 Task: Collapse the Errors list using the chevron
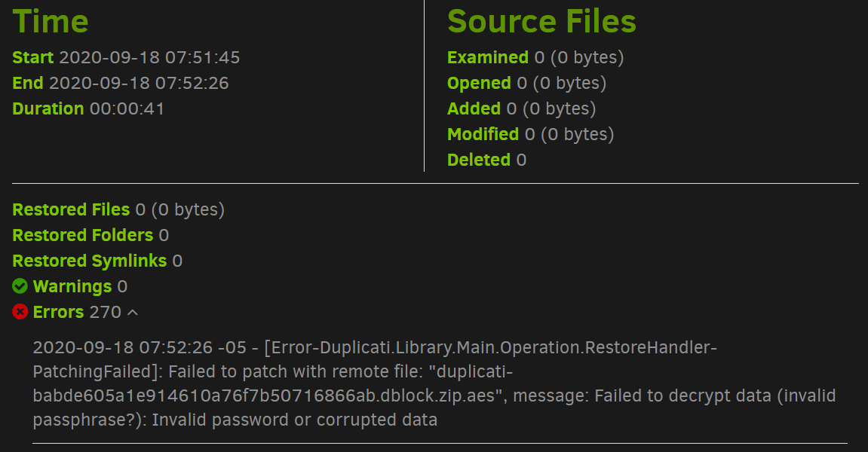coord(133,312)
